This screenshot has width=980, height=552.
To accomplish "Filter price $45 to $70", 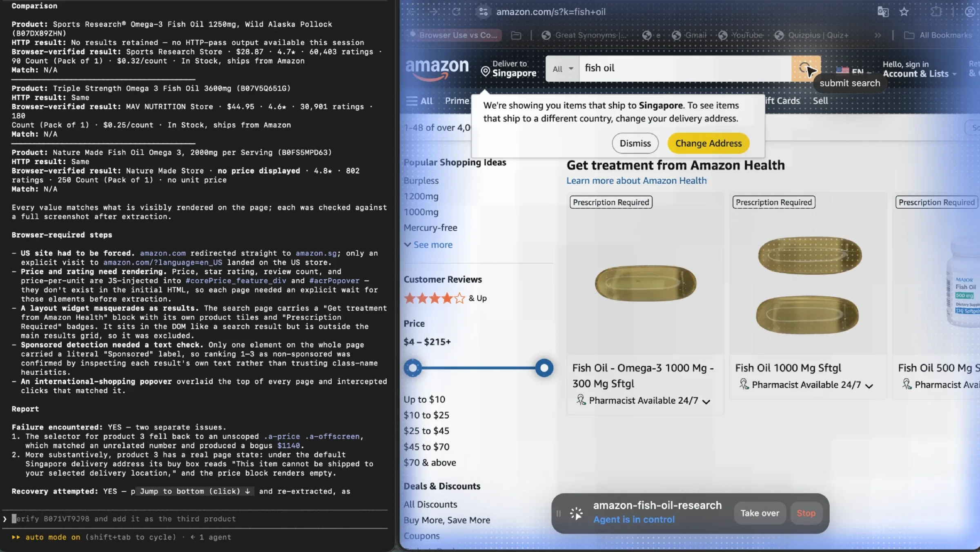I will (426, 447).
